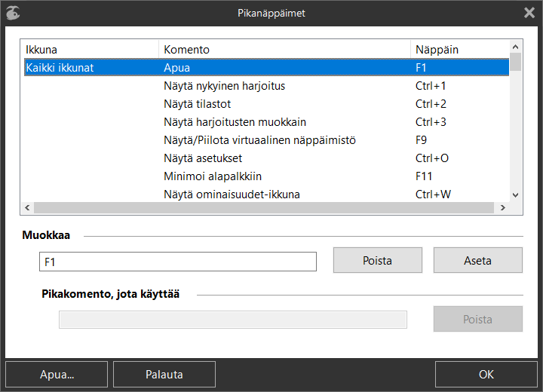Open help with the Apua... button
This screenshot has height=392, width=543.
[57, 375]
